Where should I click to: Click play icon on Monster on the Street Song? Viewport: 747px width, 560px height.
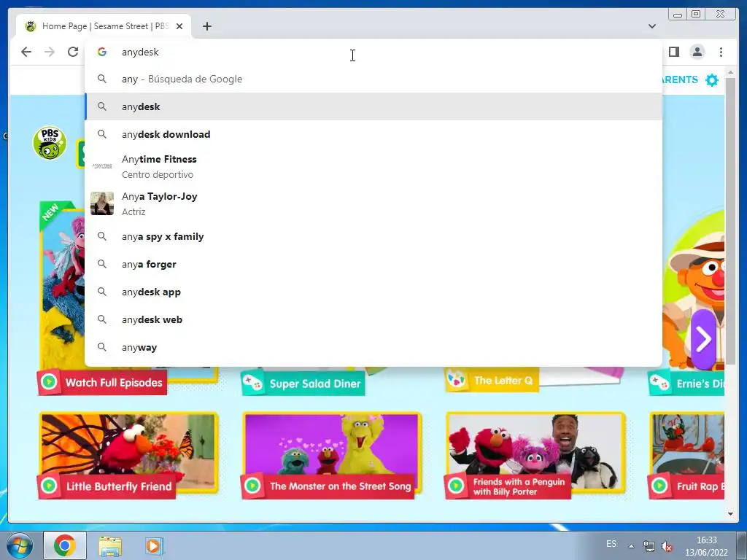252,486
